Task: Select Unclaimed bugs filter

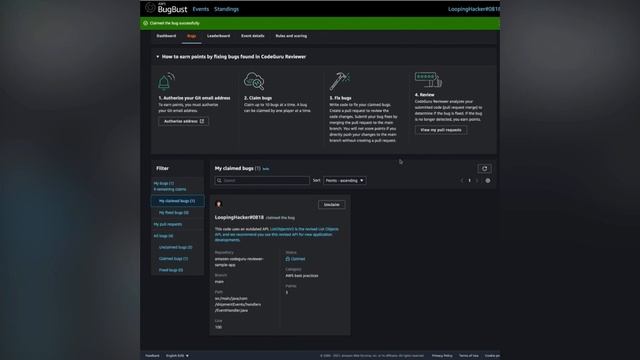Action: click(176, 247)
